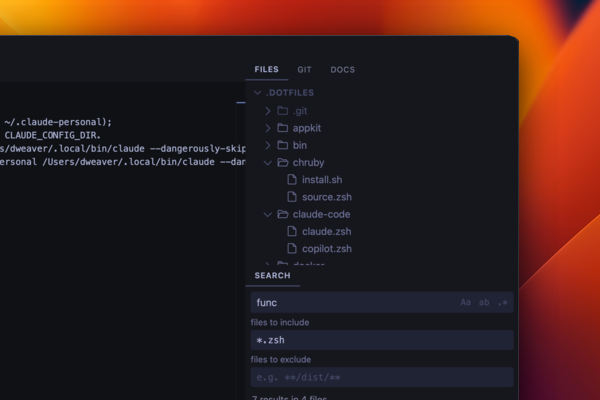Open the DOCS tab

342,70
